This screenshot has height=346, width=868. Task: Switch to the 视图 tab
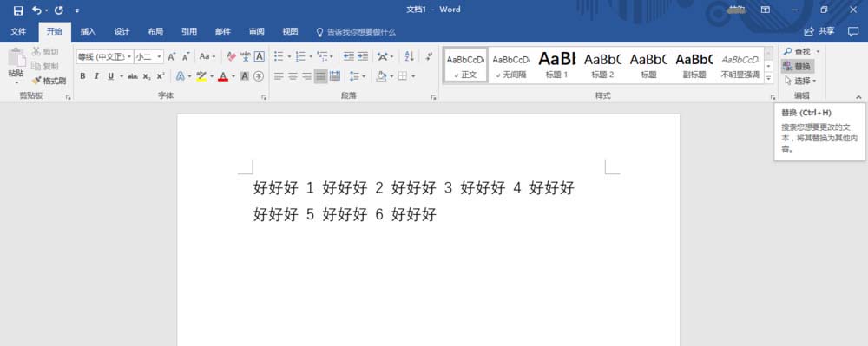coord(290,32)
